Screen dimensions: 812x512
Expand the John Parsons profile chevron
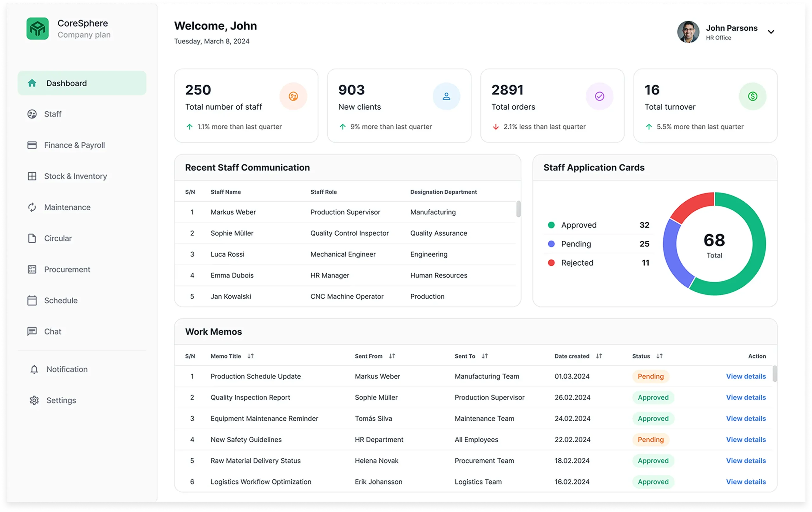(771, 32)
